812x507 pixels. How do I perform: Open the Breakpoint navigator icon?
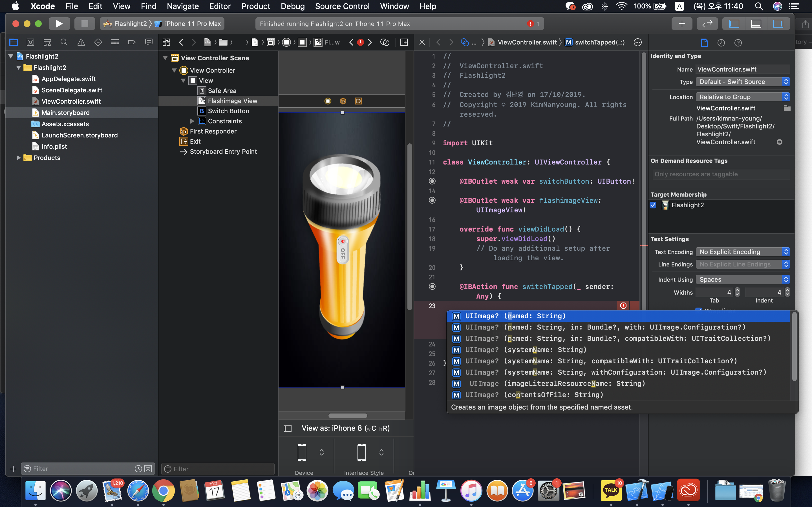132,42
